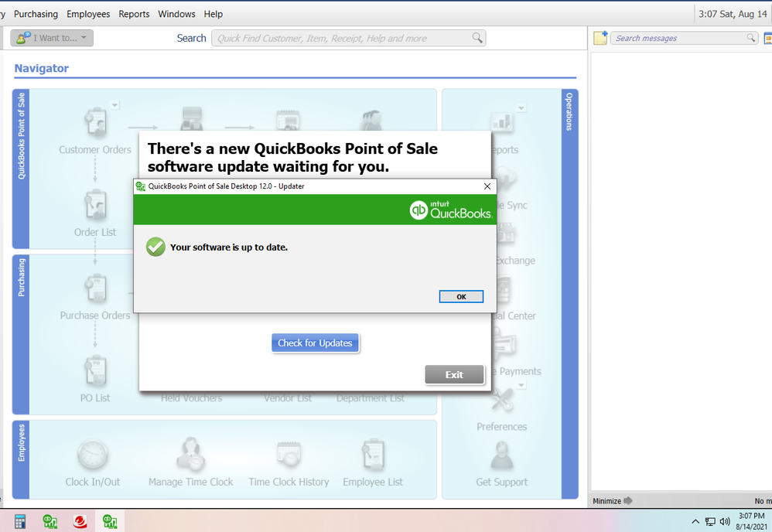
Task: Expand the Customer Orders dropdown arrow
Action: (114, 105)
